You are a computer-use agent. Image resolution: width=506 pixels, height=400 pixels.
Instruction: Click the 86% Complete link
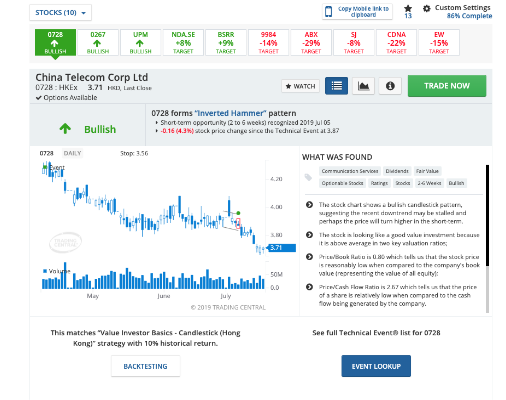pos(469,16)
